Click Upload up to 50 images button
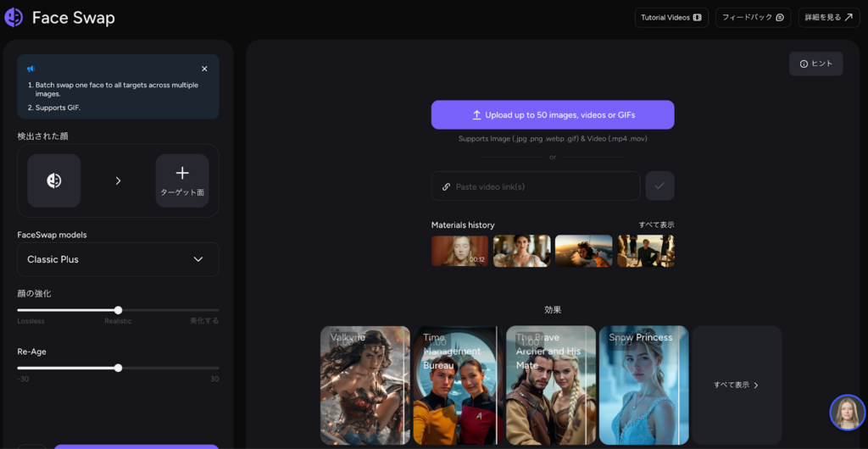868x449 pixels. 553,114
